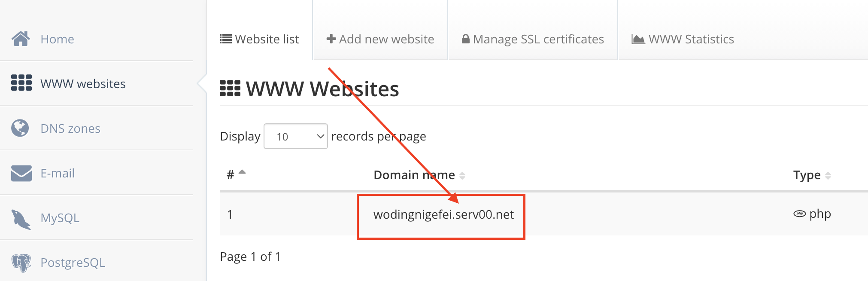
Task: Select the Website list tab
Action: pos(259,39)
